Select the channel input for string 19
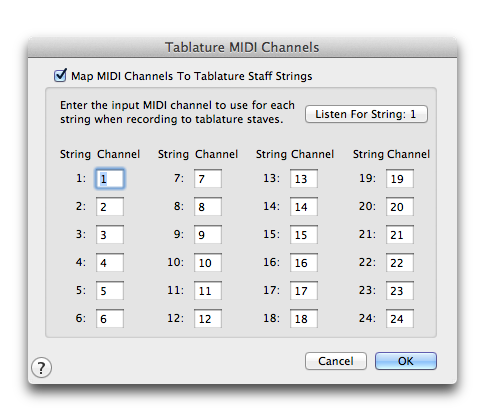 point(400,179)
